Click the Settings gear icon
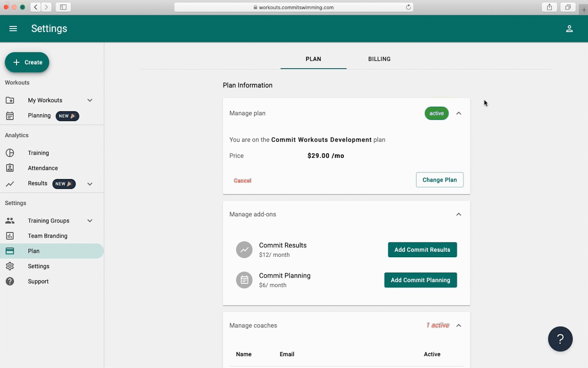The height and width of the screenshot is (368, 588). [x=10, y=266]
